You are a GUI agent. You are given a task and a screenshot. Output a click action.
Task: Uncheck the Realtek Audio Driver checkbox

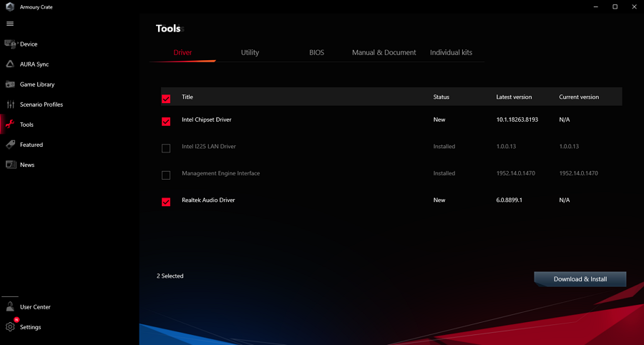point(166,202)
